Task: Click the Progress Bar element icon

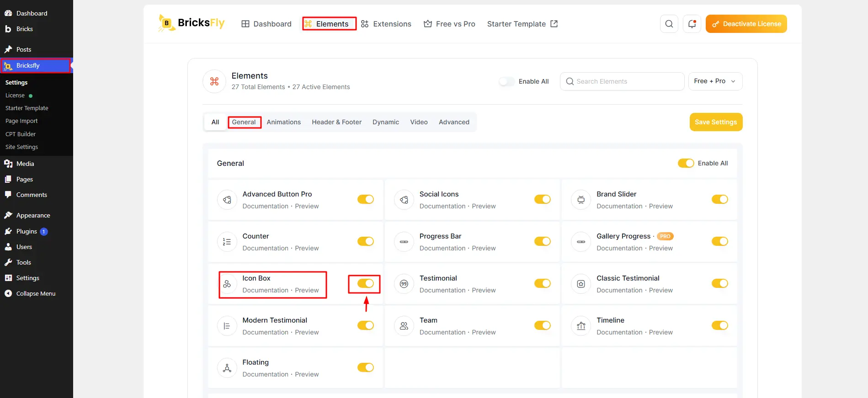Action: (x=404, y=242)
